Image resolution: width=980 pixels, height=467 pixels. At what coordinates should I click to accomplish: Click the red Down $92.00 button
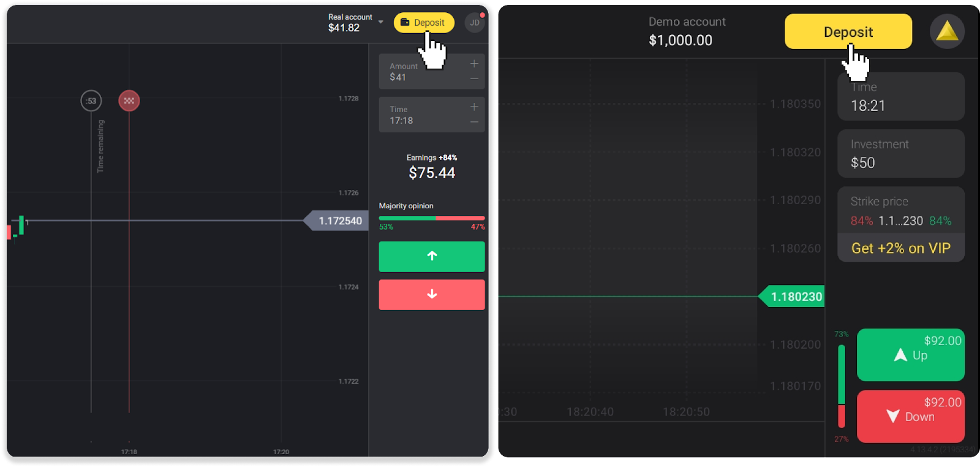tap(910, 416)
